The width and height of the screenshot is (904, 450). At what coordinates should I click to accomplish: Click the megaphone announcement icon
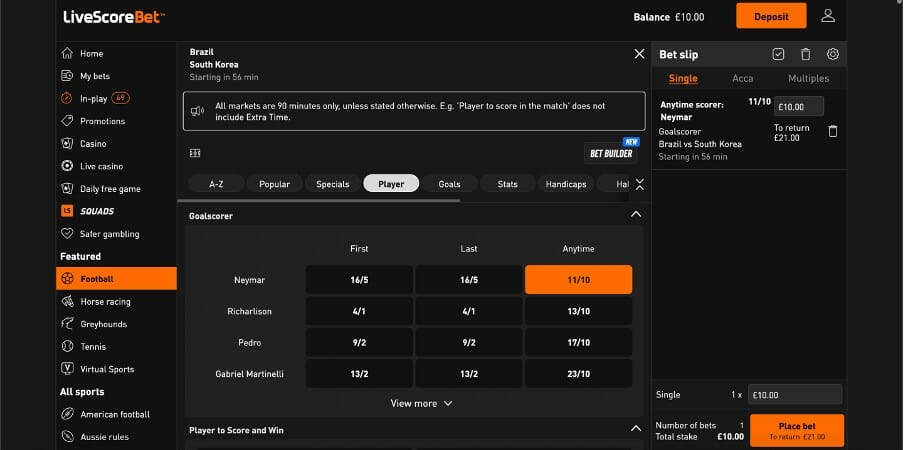click(x=197, y=111)
